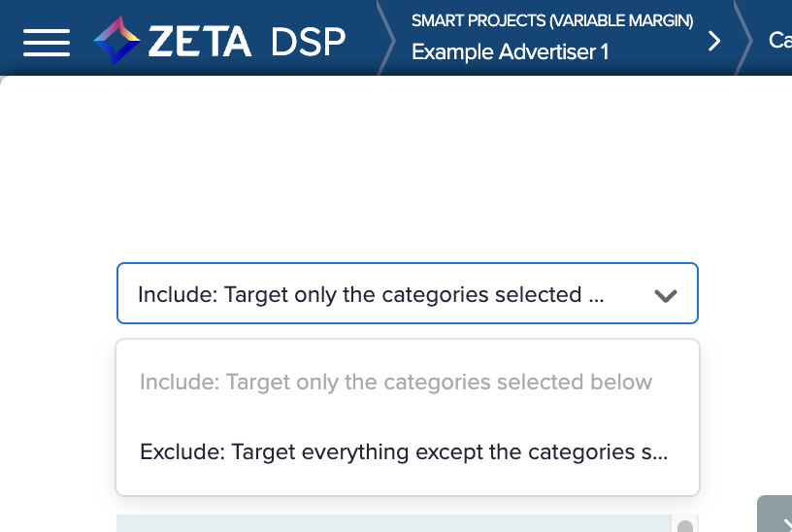Open the hamburger navigation menu

tap(47, 41)
